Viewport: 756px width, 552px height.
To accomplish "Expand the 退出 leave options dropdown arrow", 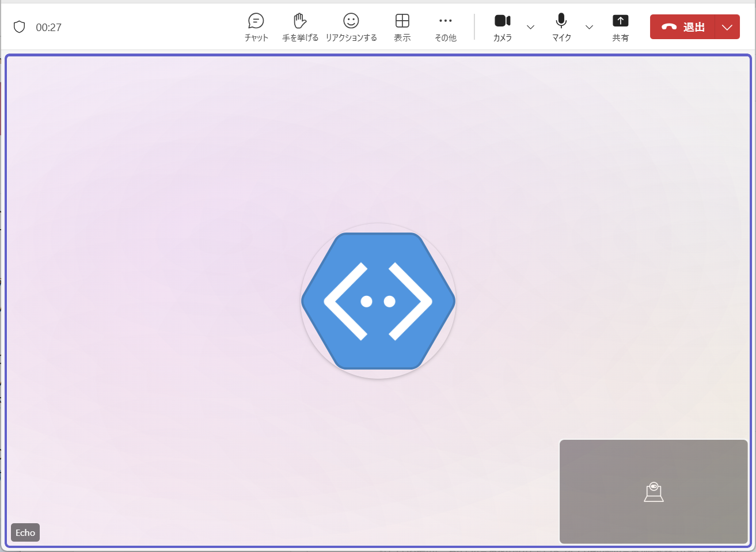I will click(727, 27).
